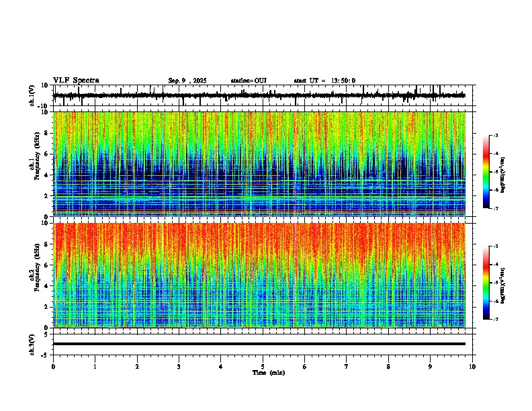The height and width of the screenshot is (411, 532).
Task: Click inside the ch.2 spectrogram plot
Action: (x=259, y=275)
